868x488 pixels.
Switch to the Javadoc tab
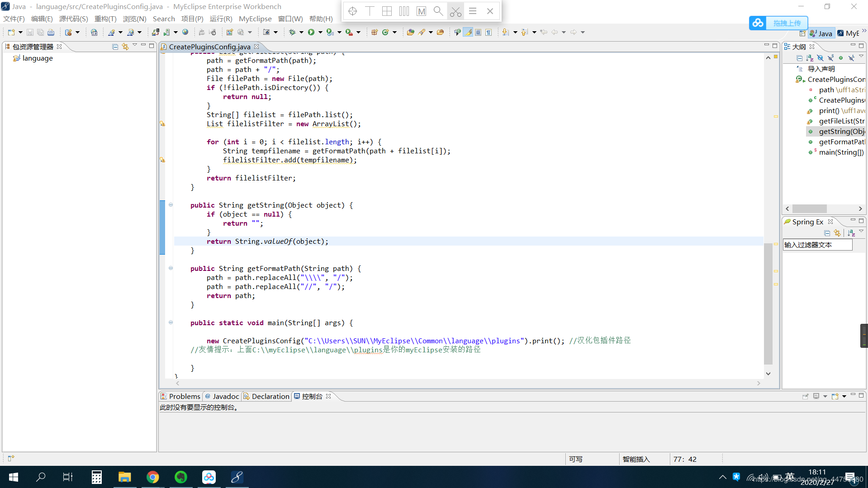[222, 396]
